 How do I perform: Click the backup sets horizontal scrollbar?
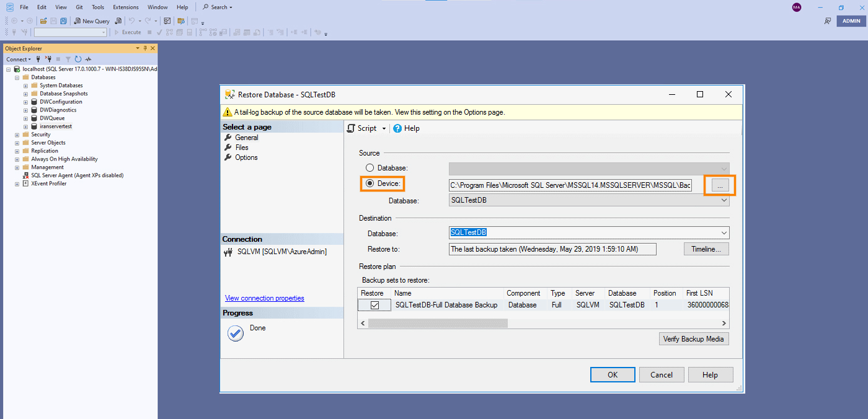[x=438, y=324]
